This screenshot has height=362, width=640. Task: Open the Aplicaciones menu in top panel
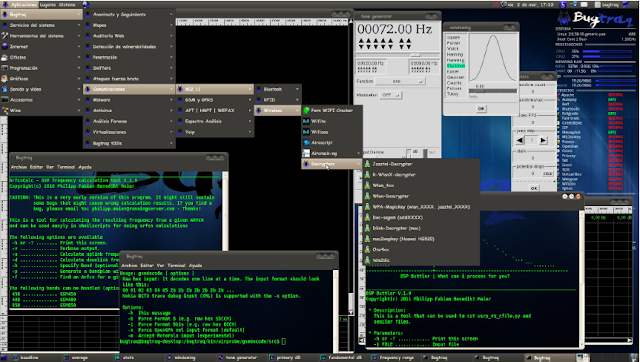pos(20,5)
